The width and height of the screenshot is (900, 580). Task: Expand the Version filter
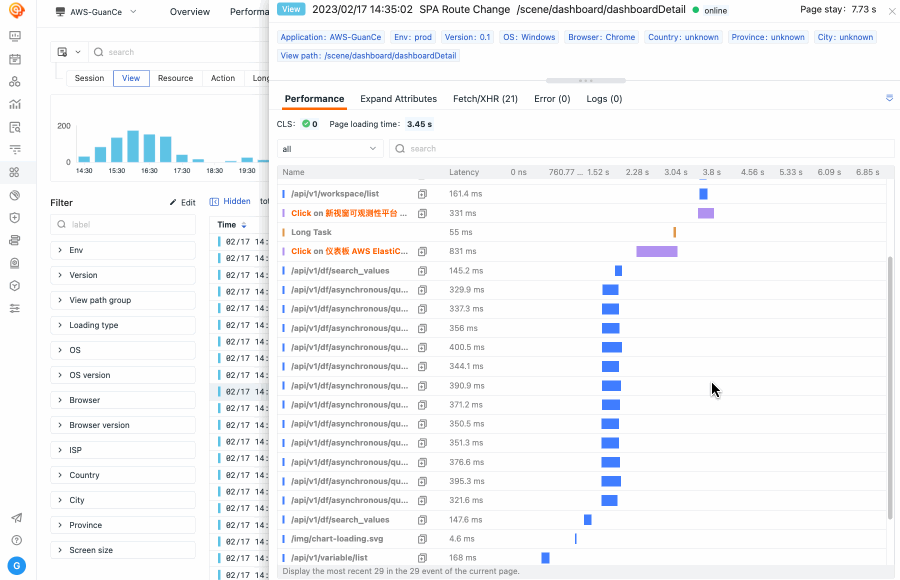click(123, 275)
